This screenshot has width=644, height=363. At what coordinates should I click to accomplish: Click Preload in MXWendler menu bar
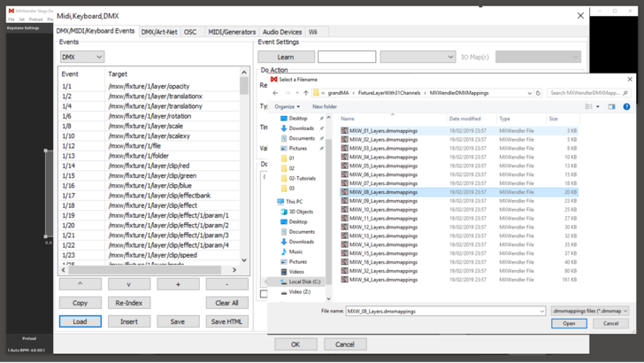[35, 19]
